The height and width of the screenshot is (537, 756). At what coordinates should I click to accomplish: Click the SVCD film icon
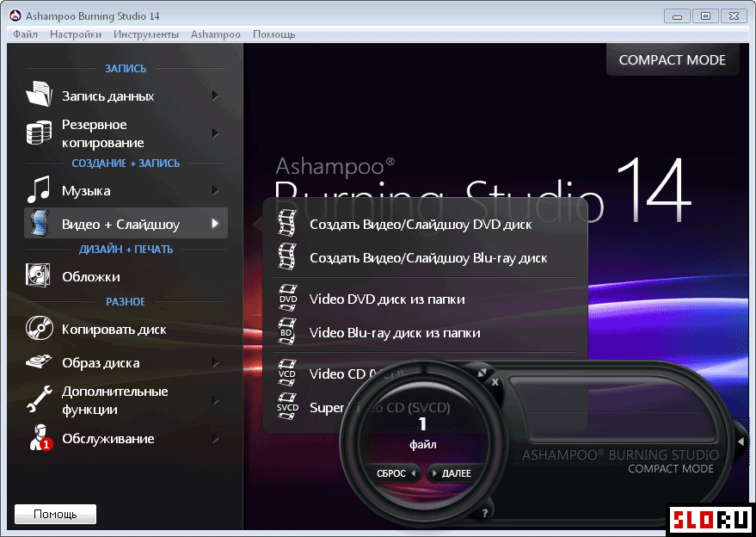[x=288, y=407]
